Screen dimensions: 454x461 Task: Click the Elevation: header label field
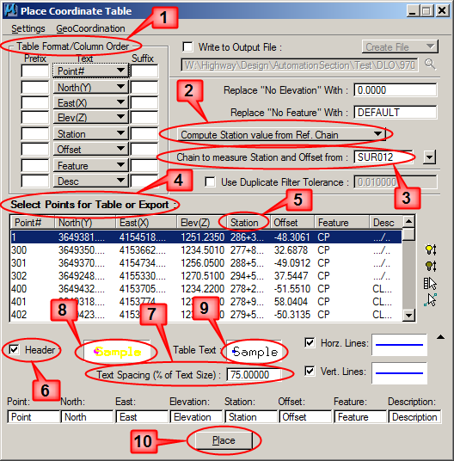click(196, 417)
